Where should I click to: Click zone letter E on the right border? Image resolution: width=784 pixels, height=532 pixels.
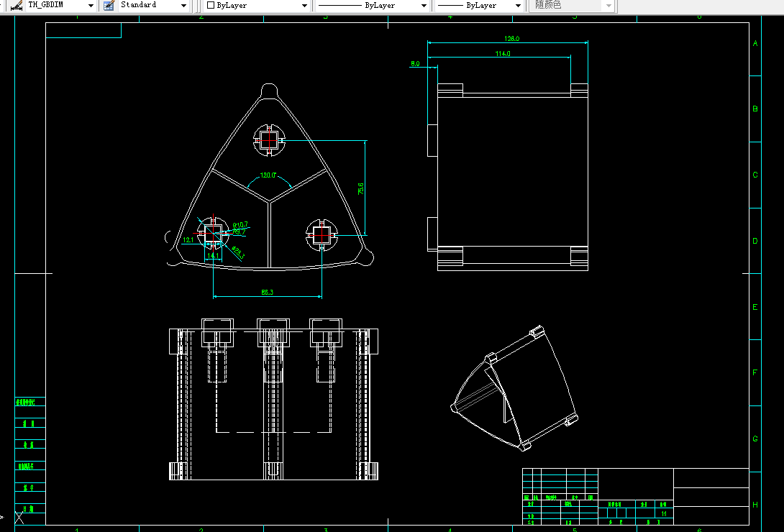click(x=755, y=307)
